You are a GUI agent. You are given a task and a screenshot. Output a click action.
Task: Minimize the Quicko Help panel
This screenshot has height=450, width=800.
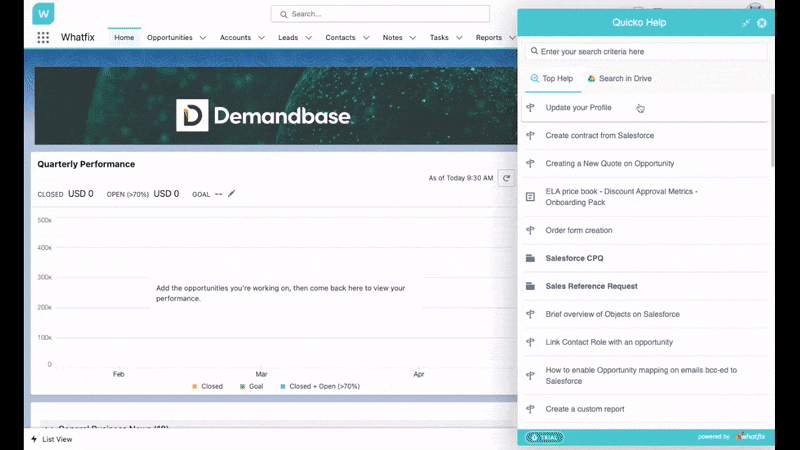pyautogui.click(x=745, y=23)
